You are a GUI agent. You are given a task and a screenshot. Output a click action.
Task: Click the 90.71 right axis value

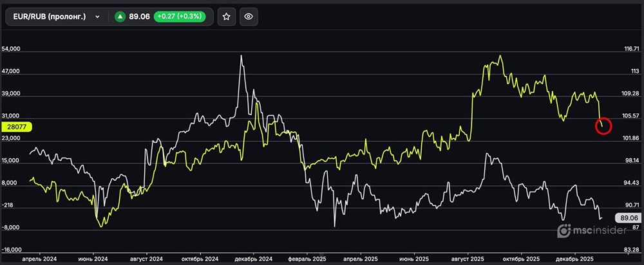(x=632, y=205)
